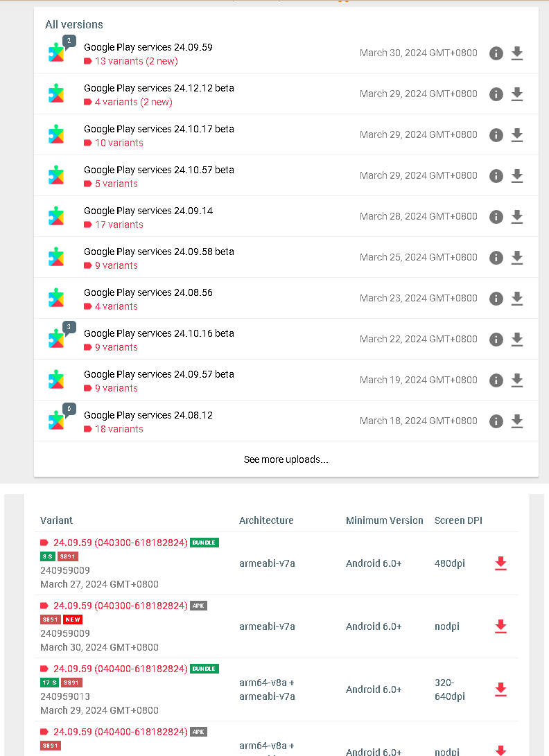Open Google Play services 24.09.59 title link
The image size is (549, 756).
[148, 47]
